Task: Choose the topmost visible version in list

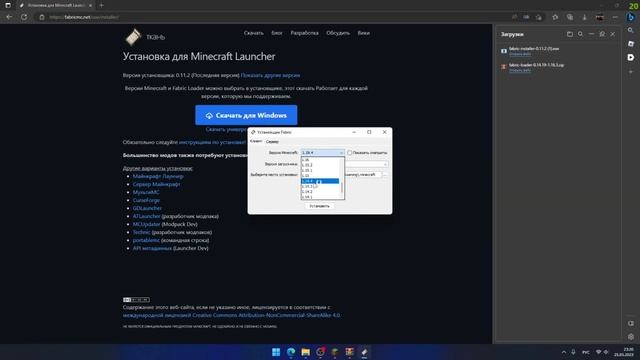Action: click(320, 160)
